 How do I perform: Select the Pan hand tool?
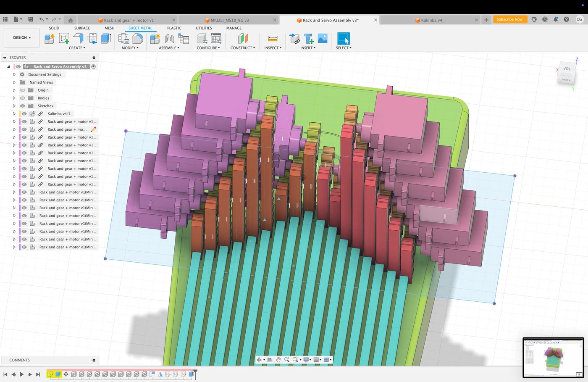coord(278,360)
